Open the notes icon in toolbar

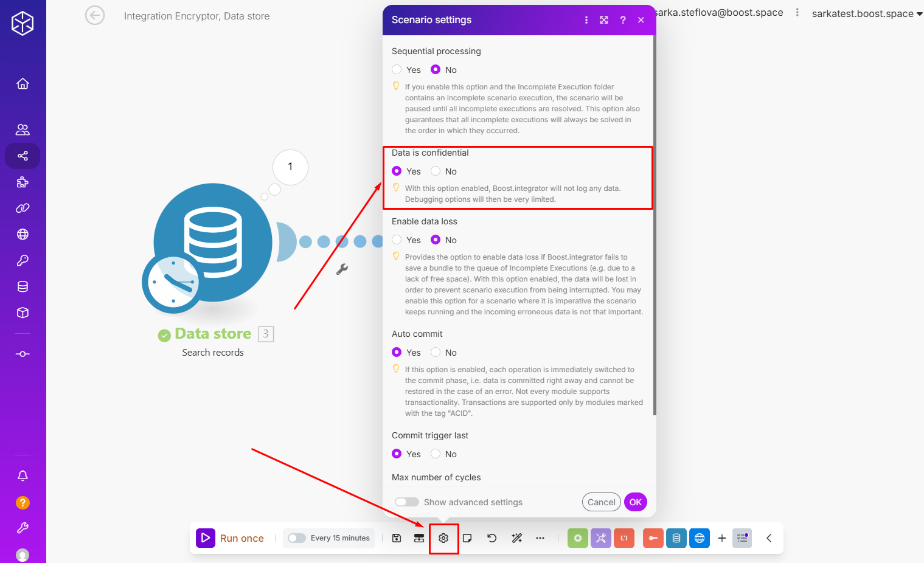pos(467,538)
